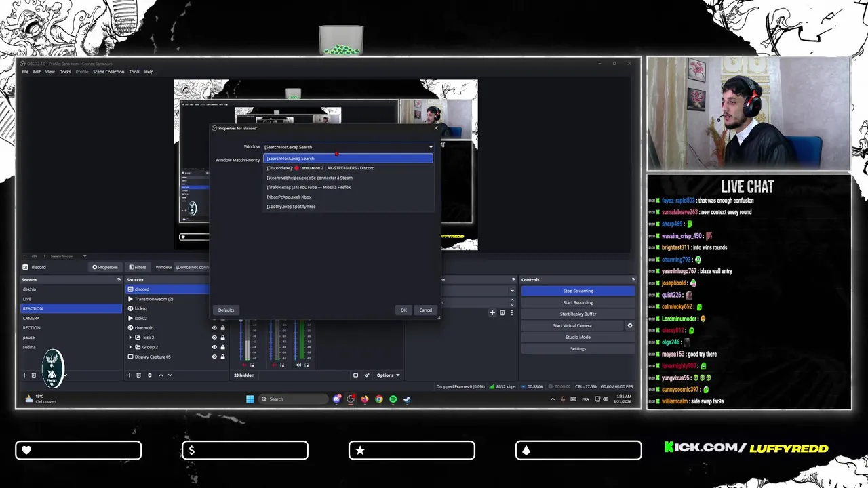Viewport: 868px width, 488px height.
Task: Select the Transition.webm (2) source
Action: (x=167, y=299)
